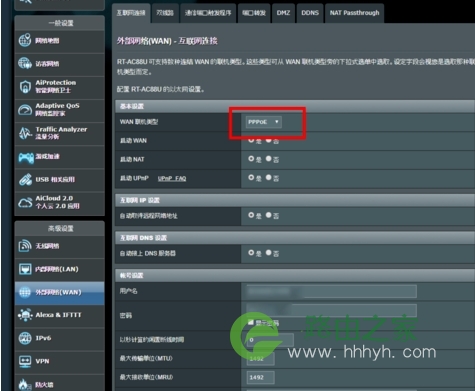Click the MRU field showing 1492
Image resolution: width=475 pixels, height=391 pixels.
pos(261,378)
